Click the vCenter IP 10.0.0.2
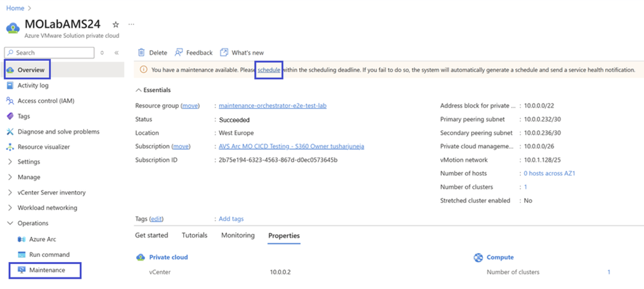This screenshot has width=644, height=289. (x=280, y=272)
